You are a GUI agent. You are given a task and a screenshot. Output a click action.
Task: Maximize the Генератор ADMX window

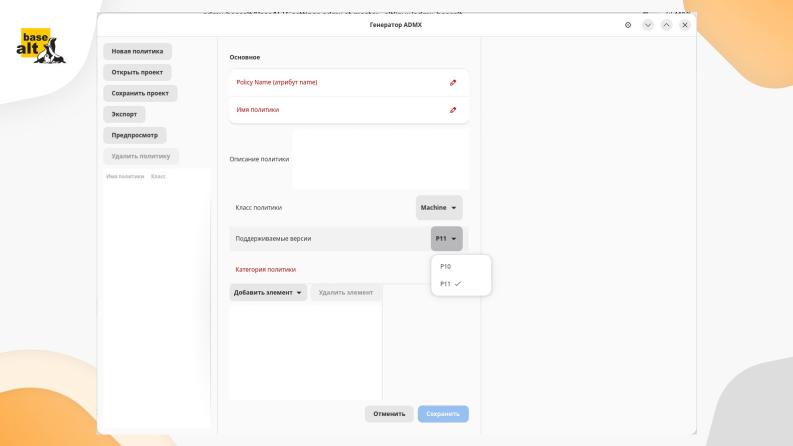point(667,25)
